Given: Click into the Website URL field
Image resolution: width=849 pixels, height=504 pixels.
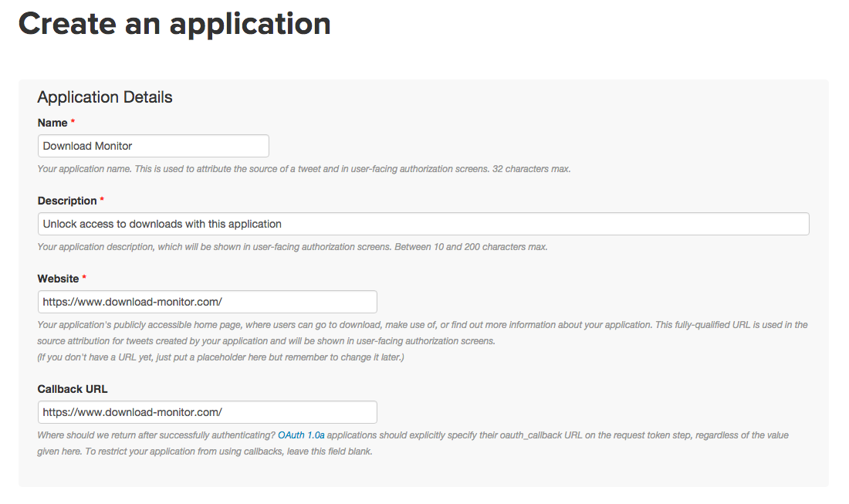Looking at the screenshot, I should coord(207,302).
